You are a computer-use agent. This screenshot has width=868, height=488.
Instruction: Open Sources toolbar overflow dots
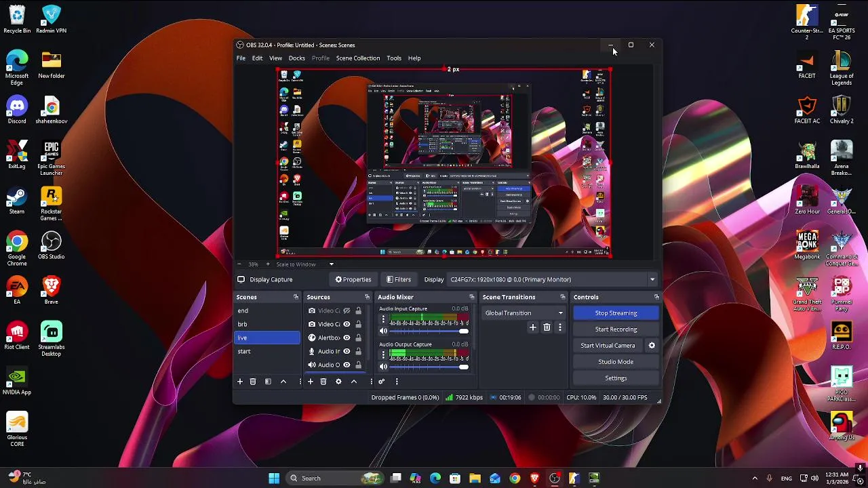371,382
